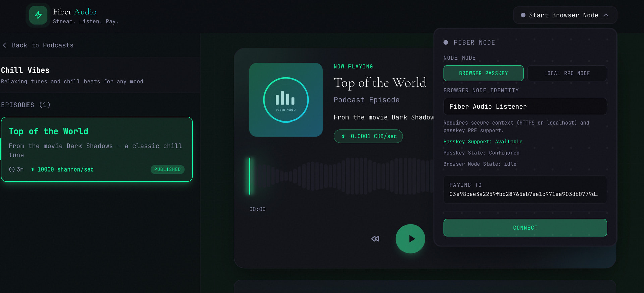This screenshot has height=293, width=644.
Task: Select Browser Passkey node mode
Action: (x=483, y=73)
